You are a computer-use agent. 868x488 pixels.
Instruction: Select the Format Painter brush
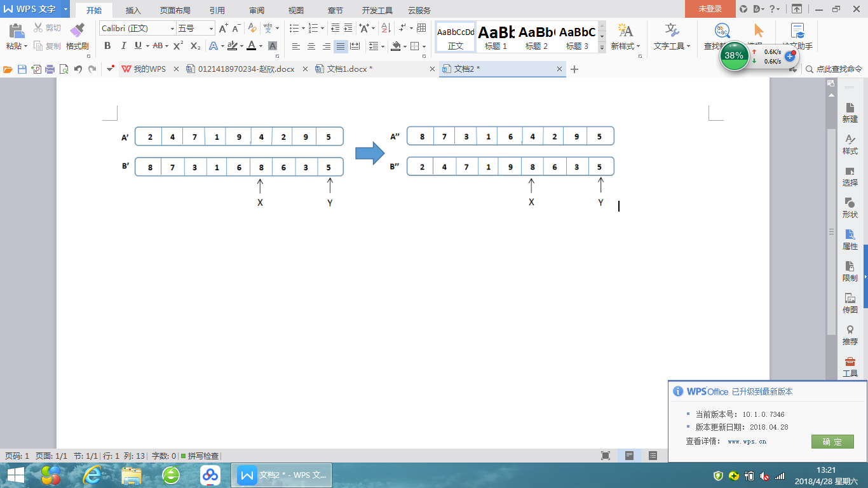77,30
